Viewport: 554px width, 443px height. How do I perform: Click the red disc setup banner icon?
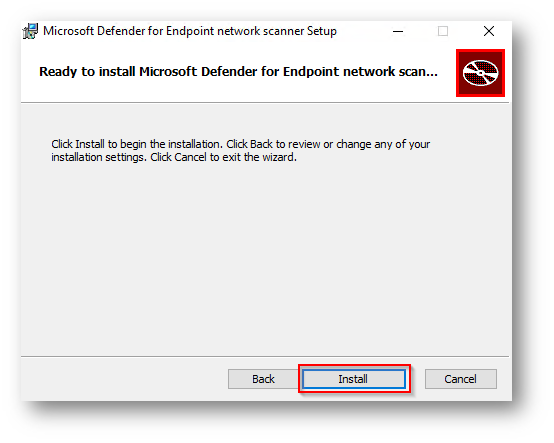(x=480, y=73)
